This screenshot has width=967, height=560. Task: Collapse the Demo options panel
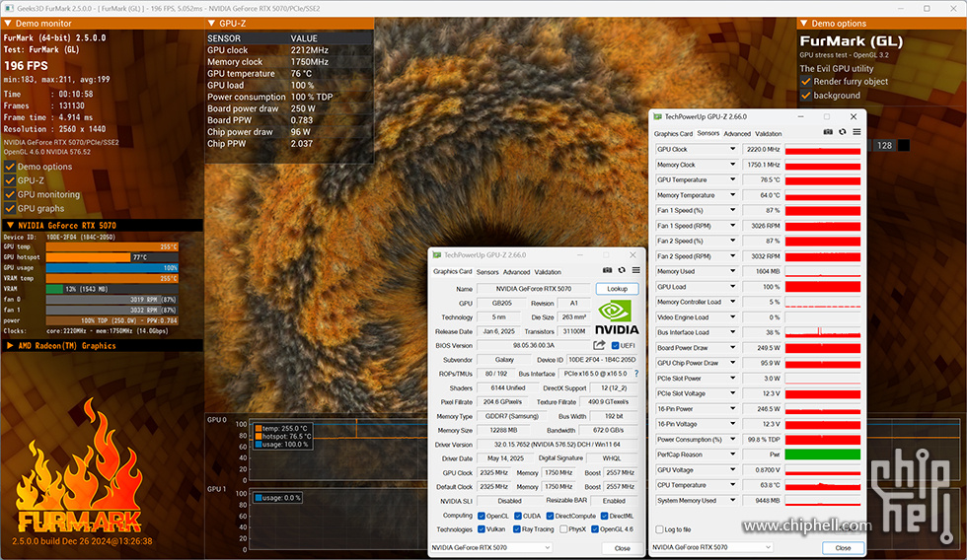(803, 23)
